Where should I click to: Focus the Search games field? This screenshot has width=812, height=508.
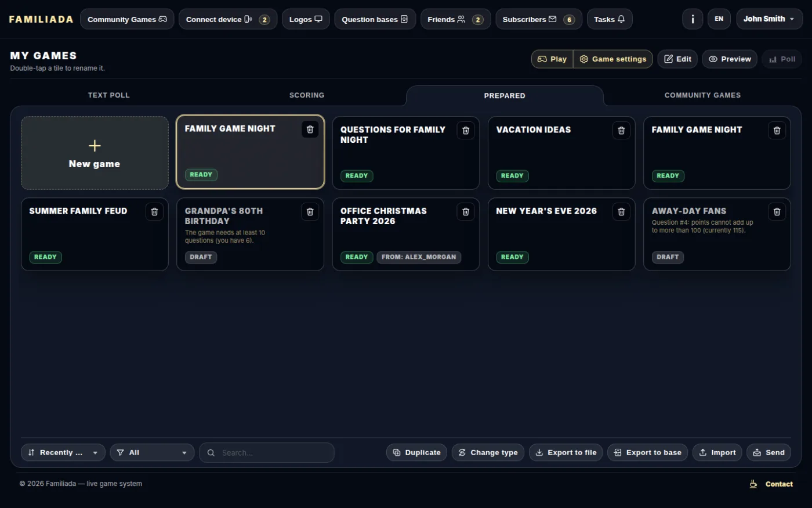pyautogui.click(x=267, y=453)
